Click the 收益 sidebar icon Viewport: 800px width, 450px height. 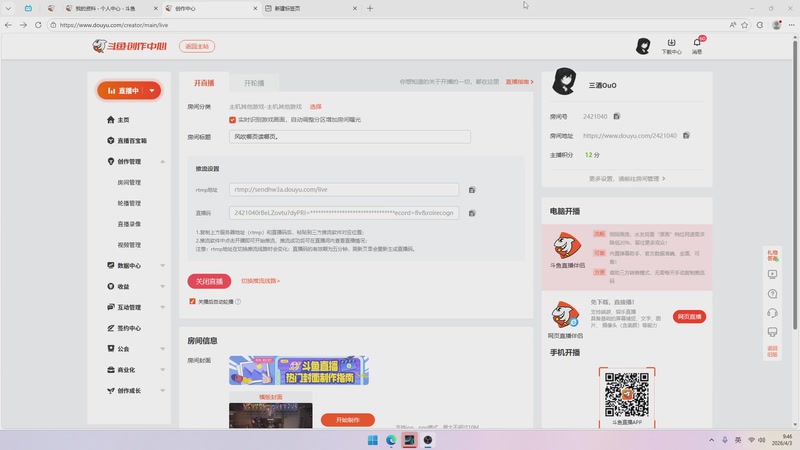[x=111, y=286]
